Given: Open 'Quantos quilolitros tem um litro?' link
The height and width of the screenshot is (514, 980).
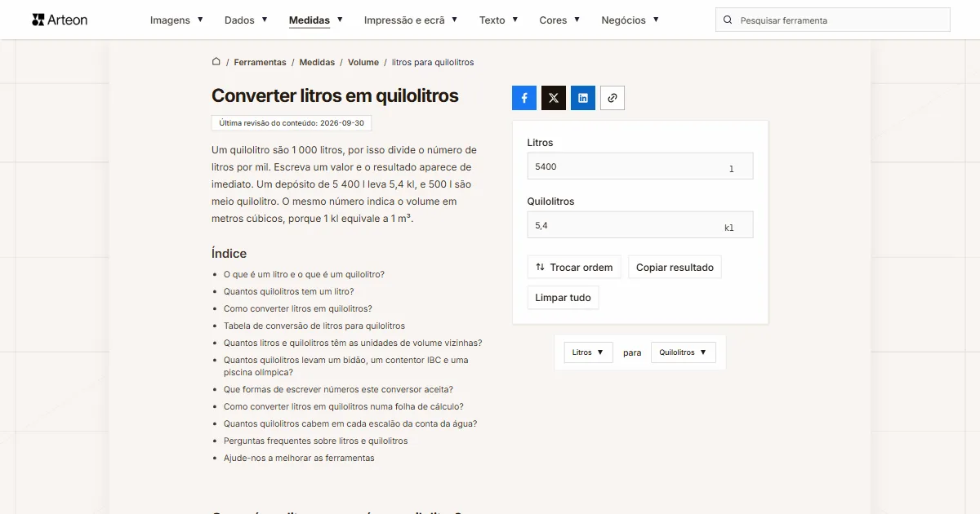Looking at the screenshot, I should pos(288,291).
